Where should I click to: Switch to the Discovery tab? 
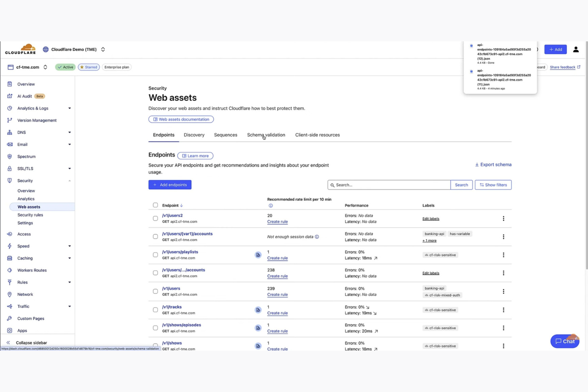click(x=194, y=135)
